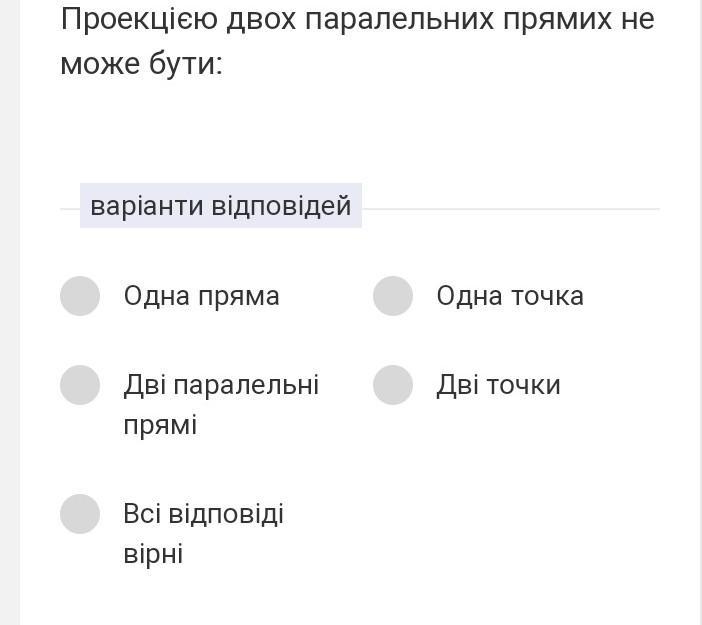
Task: Click the word "прямі" under "Дві паралельні"
Action: 160,425
